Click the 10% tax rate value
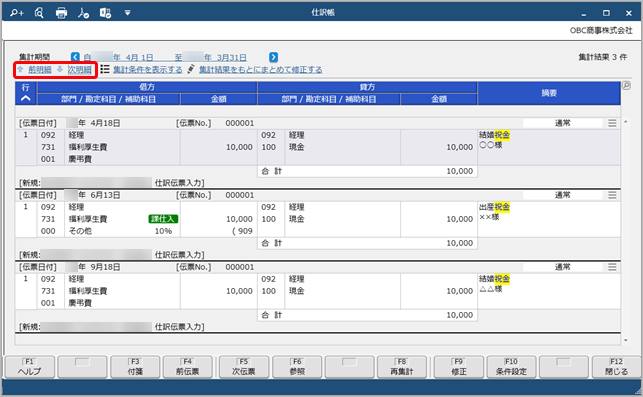This screenshot has height=397, width=643. coord(163,231)
